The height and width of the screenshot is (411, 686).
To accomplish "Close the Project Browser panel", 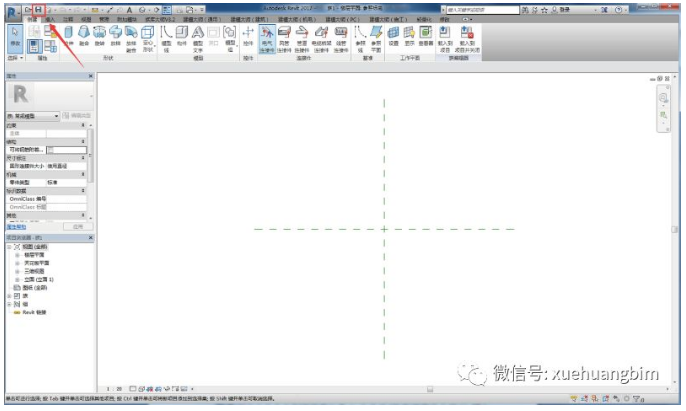I will 91,238.
